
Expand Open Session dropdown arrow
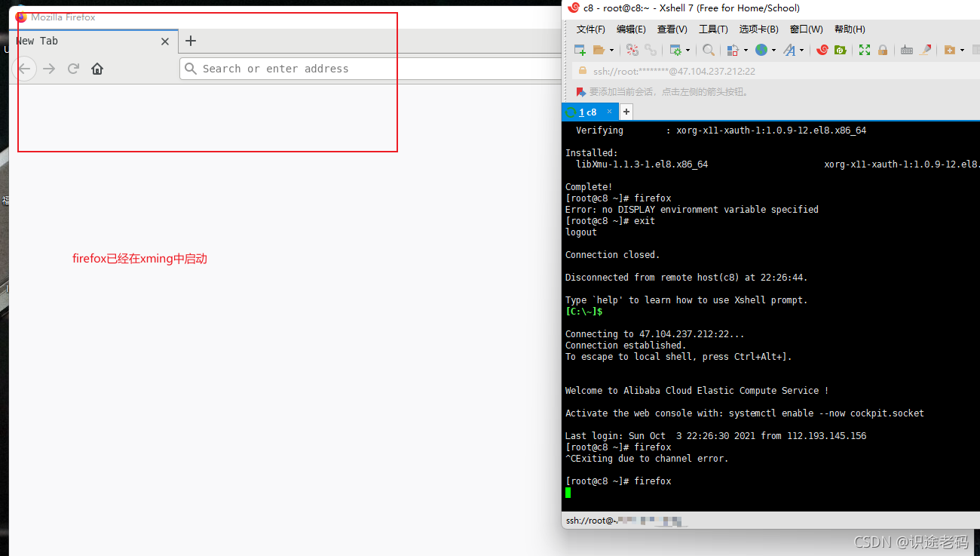point(611,50)
